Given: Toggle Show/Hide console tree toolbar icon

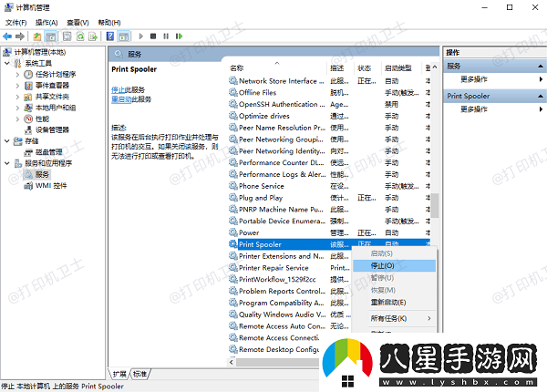Looking at the screenshot, I should 50,36.
